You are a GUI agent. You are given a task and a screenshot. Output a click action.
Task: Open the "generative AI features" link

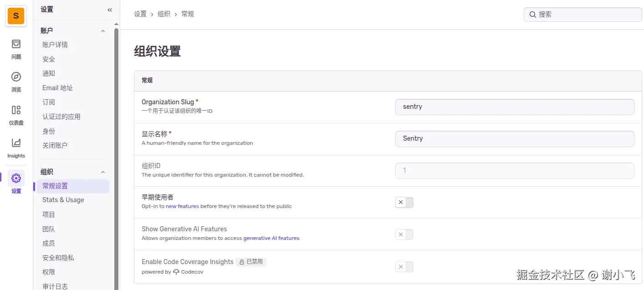pyautogui.click(x=271, y=238)
